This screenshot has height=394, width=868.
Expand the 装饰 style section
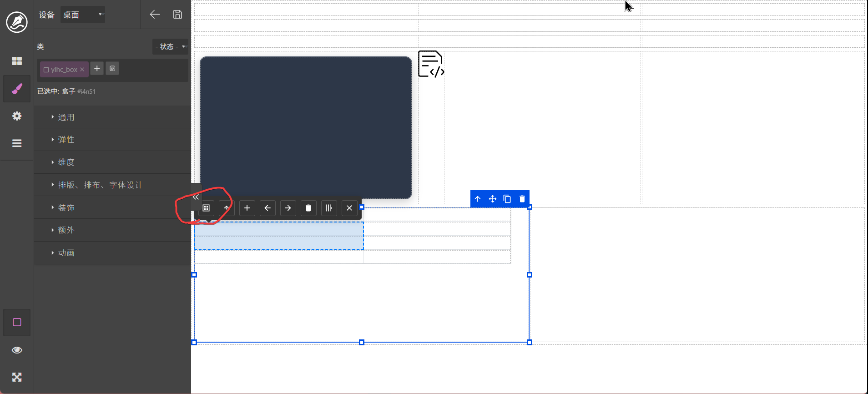point(66,207)
